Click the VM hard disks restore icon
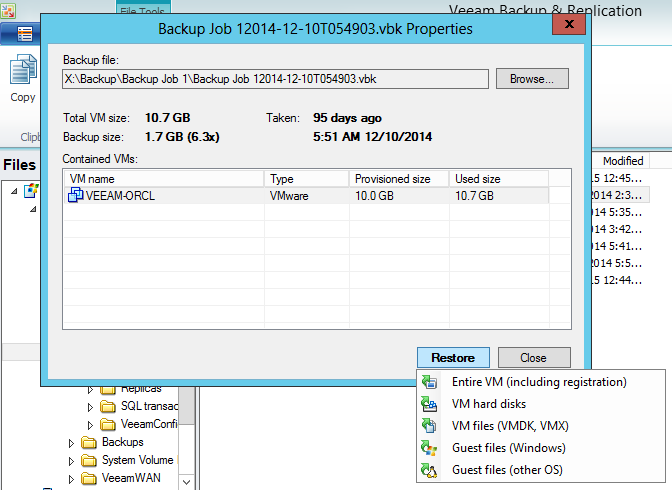 click(429, 404)
